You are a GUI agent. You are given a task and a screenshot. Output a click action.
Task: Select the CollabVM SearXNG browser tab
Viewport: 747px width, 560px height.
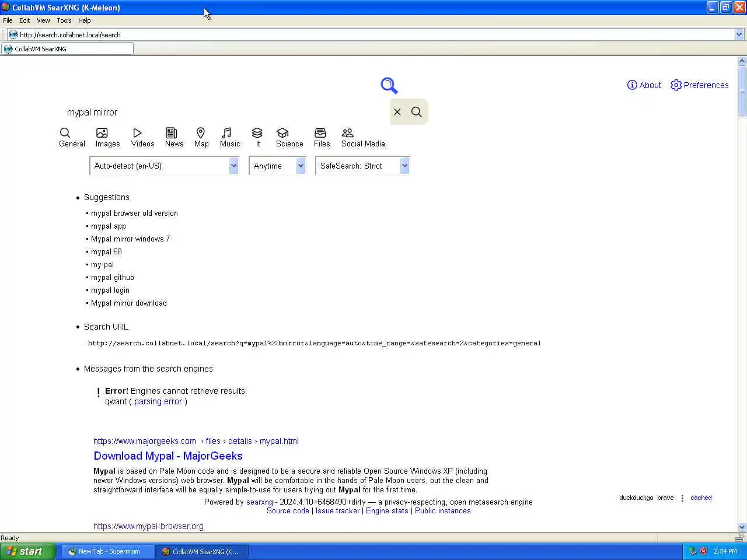[x=67, y=49]
